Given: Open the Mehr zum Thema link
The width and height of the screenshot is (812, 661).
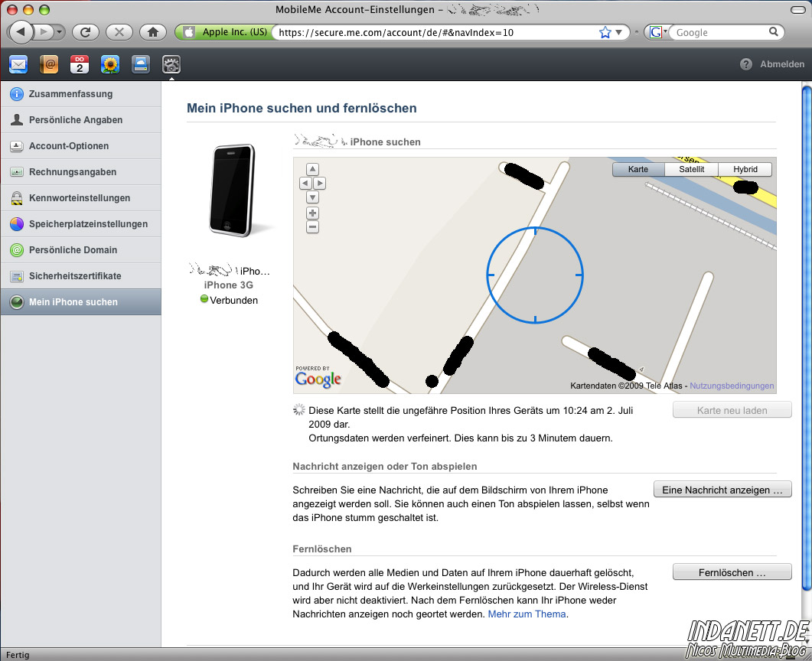Looking at the screenshot, I should (527, 614).
